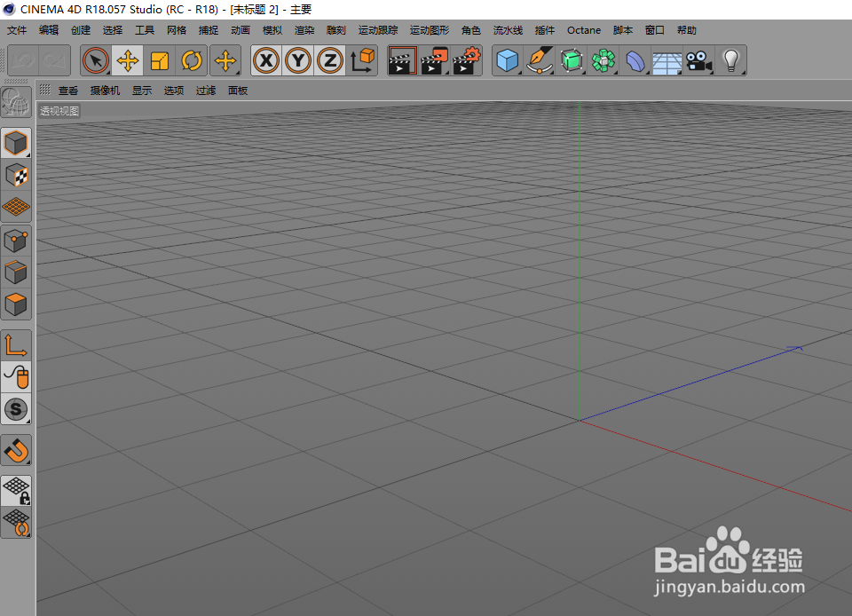Open the viewport 查看 menu
The image size is (852, 616).
68,91
